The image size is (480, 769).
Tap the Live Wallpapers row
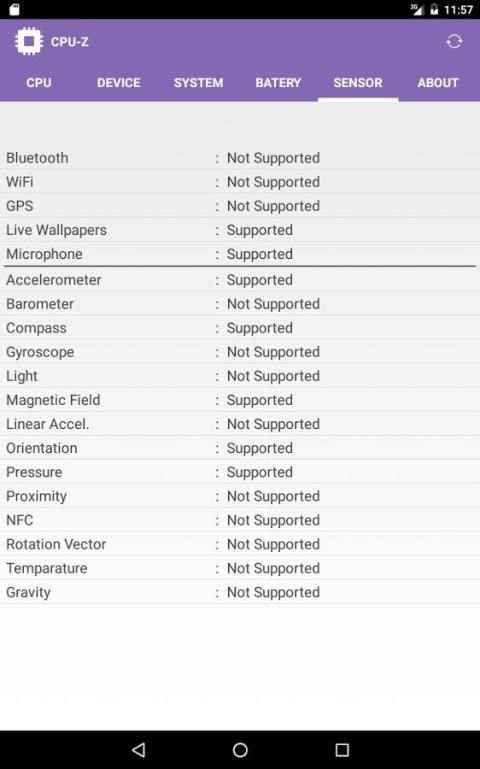click(x=240, y=230)
